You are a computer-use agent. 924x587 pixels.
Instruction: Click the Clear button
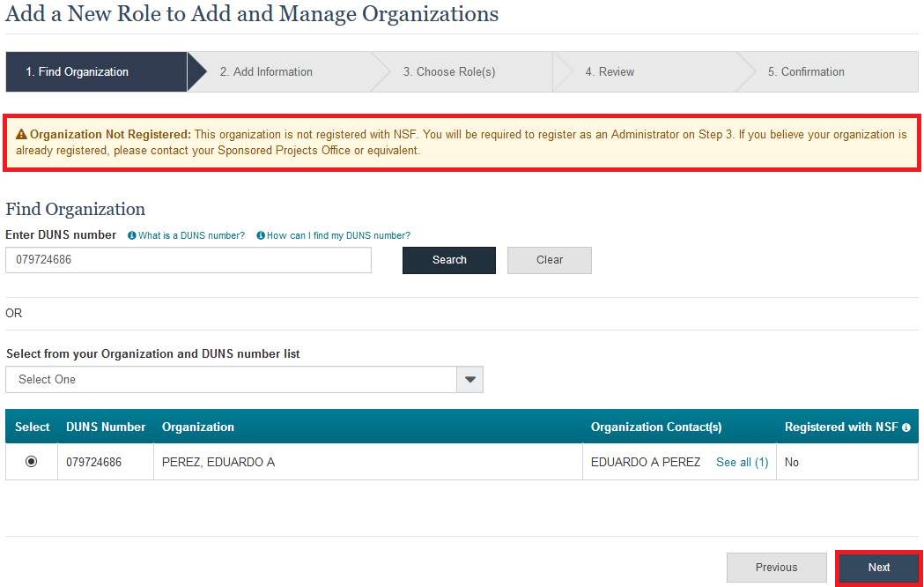point(550,260)
